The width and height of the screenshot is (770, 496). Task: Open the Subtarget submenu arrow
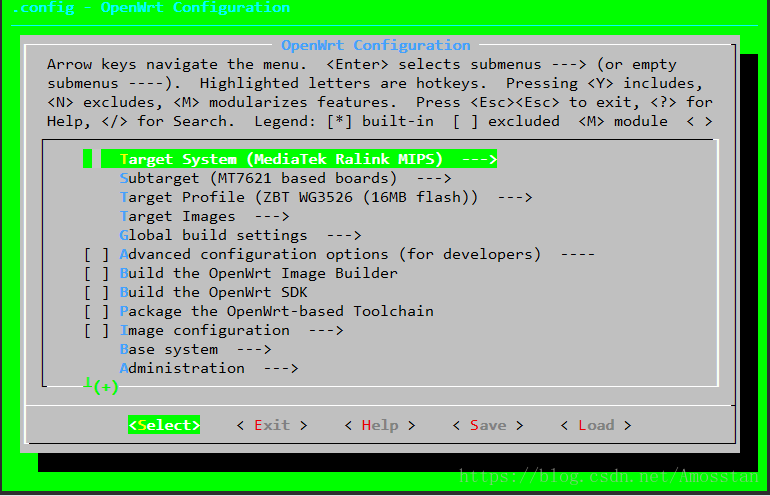(434, 178)
